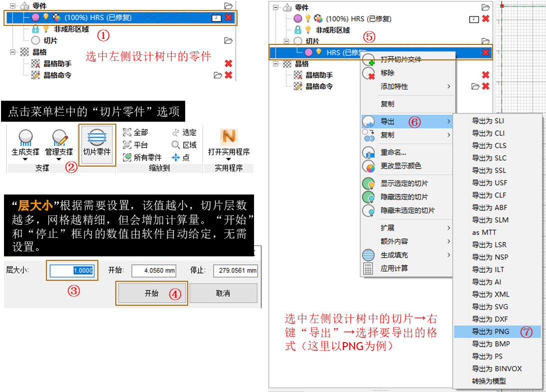Click the purple color sphere of HRS part
Image resolution: width=546 pixels, height=392 pixels.
point(36,17)
